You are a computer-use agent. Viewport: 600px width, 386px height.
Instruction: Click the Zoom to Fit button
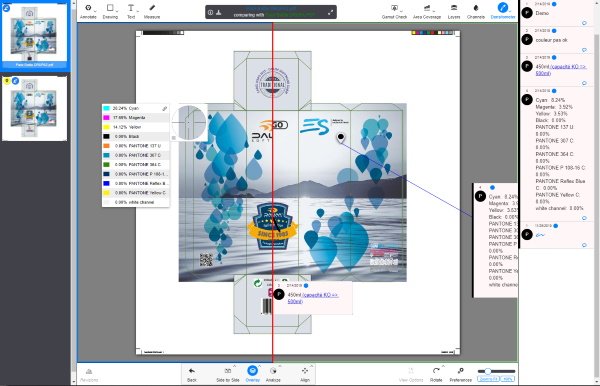[x=489, y=379]
